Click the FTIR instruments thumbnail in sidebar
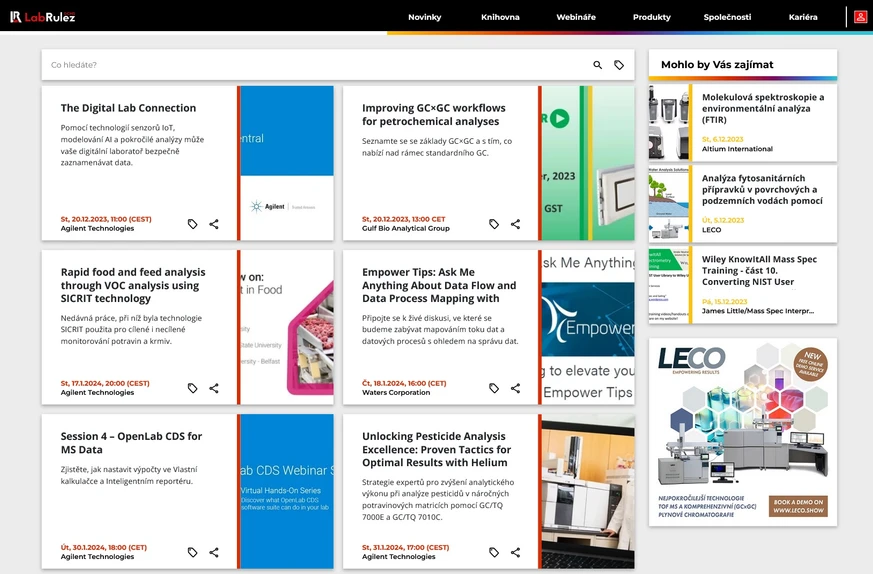873x574 pixels. [x=669, y=123]
